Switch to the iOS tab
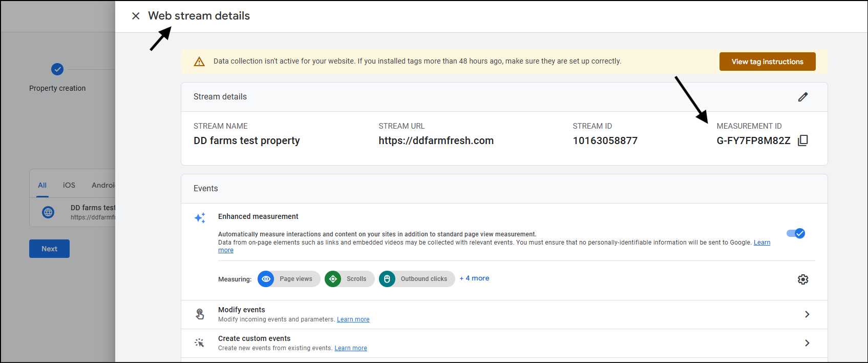 click(x=69, y=185)
